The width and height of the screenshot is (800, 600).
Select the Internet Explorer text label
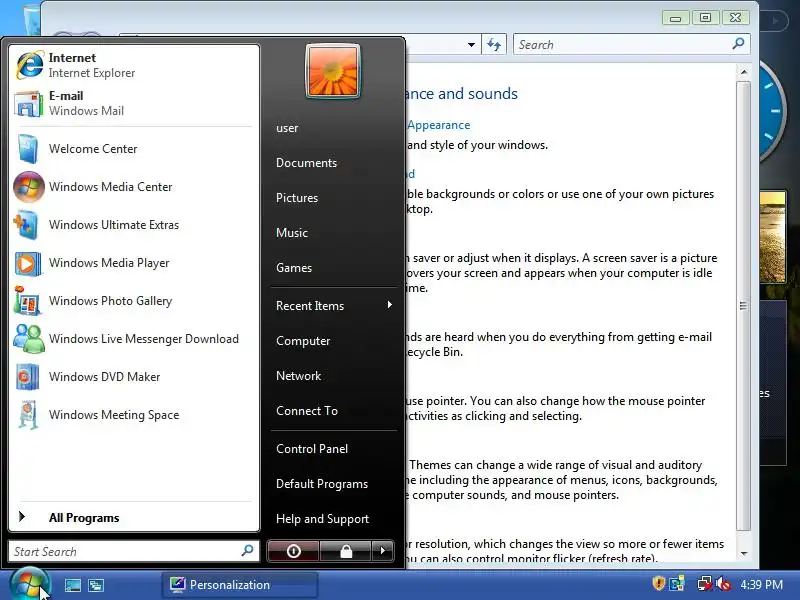pos(92,73)
